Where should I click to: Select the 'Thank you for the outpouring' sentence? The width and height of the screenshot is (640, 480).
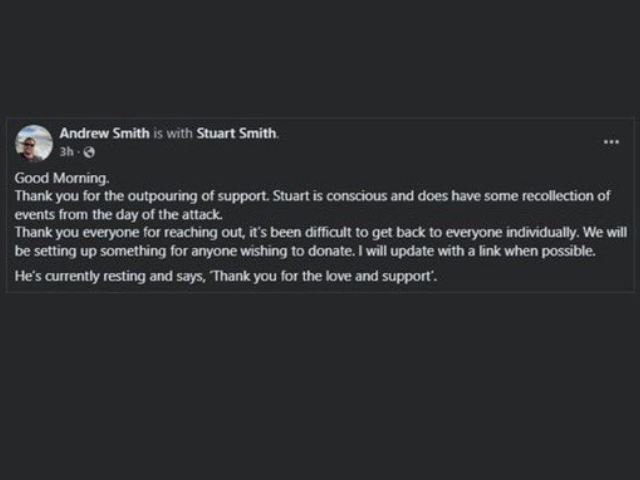coord(142,196)
